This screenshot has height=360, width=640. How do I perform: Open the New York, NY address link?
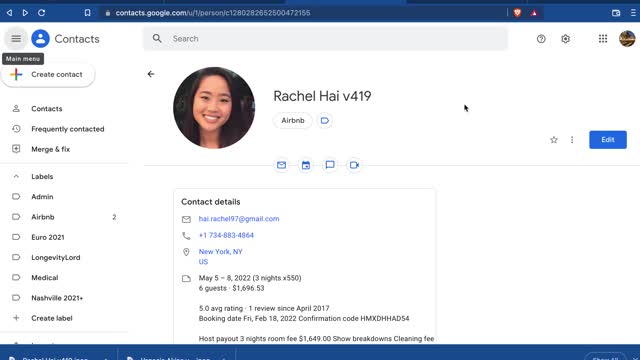click(x=220, y=251)
